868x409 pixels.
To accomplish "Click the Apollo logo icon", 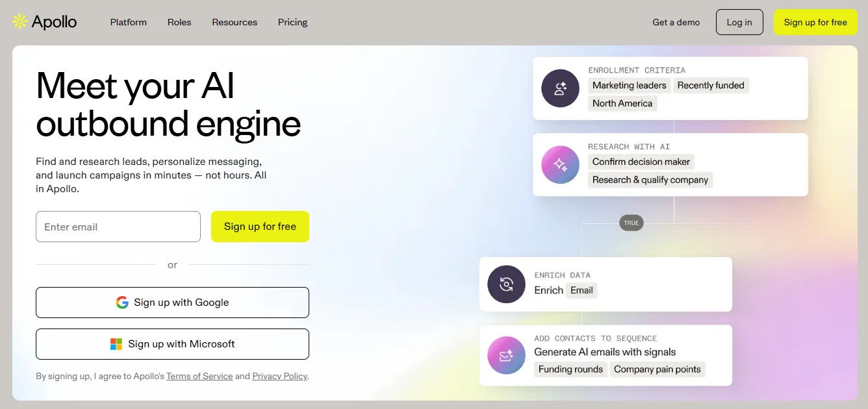I will coord(20,22).
